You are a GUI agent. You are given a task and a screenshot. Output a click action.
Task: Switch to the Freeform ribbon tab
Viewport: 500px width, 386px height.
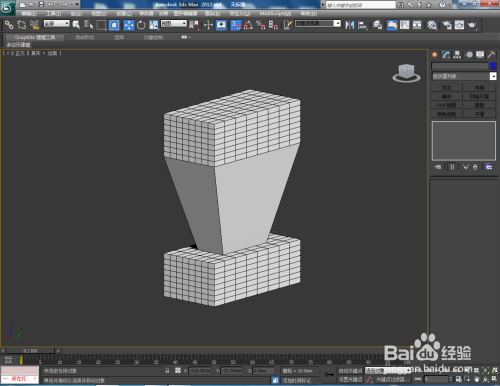click(85, 37)
